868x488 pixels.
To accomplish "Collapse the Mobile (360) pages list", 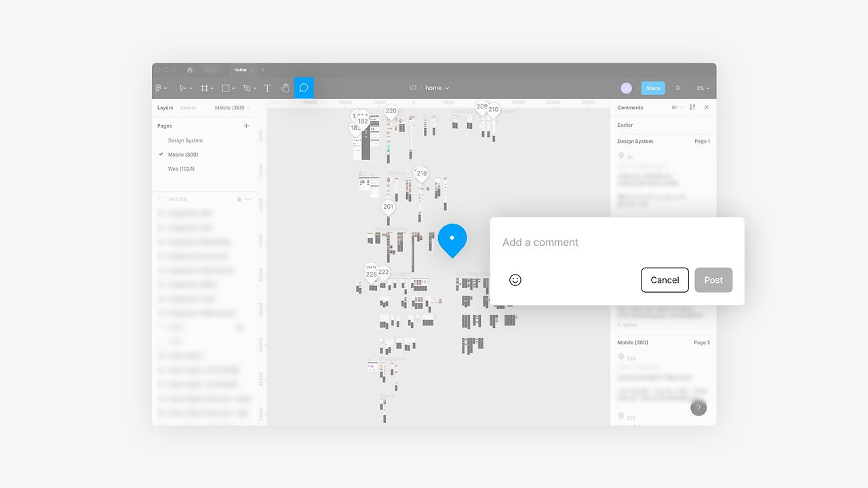I will (x=233, y=108).
